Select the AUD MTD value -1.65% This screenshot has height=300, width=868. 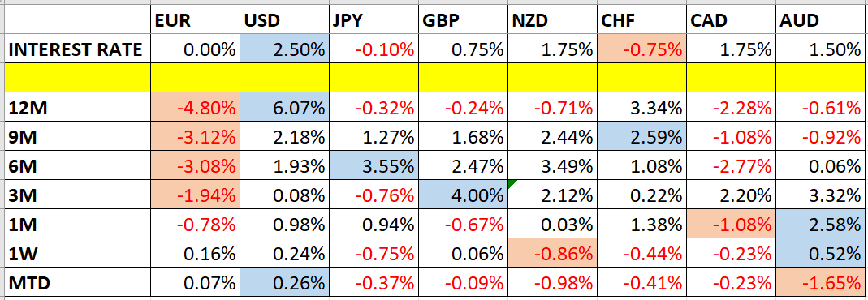(x=822, y=282)
